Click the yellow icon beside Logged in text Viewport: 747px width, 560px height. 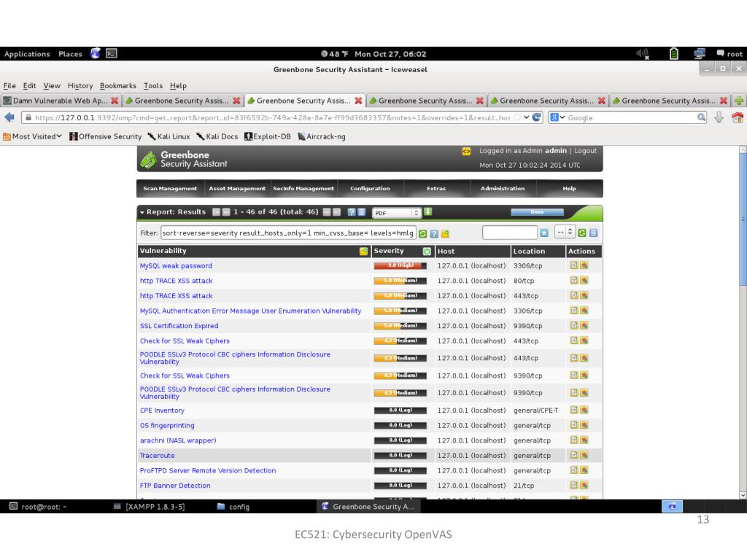click(466, 151)
